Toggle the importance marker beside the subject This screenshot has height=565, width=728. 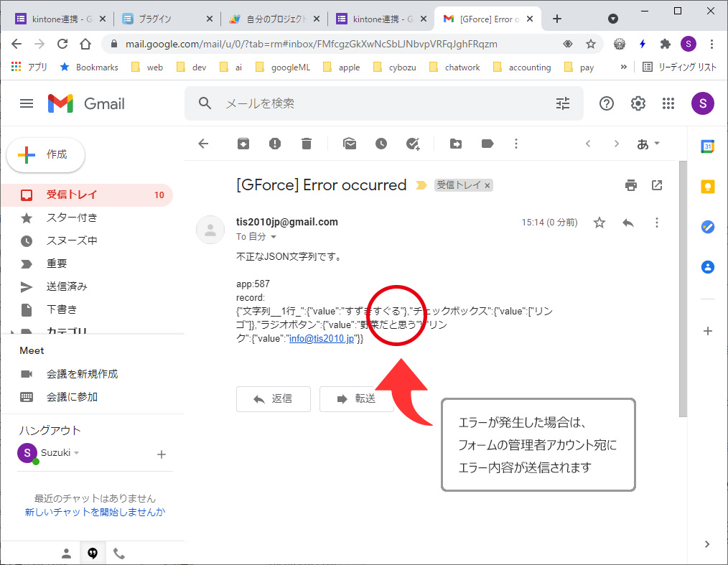[x=421, y=185]
